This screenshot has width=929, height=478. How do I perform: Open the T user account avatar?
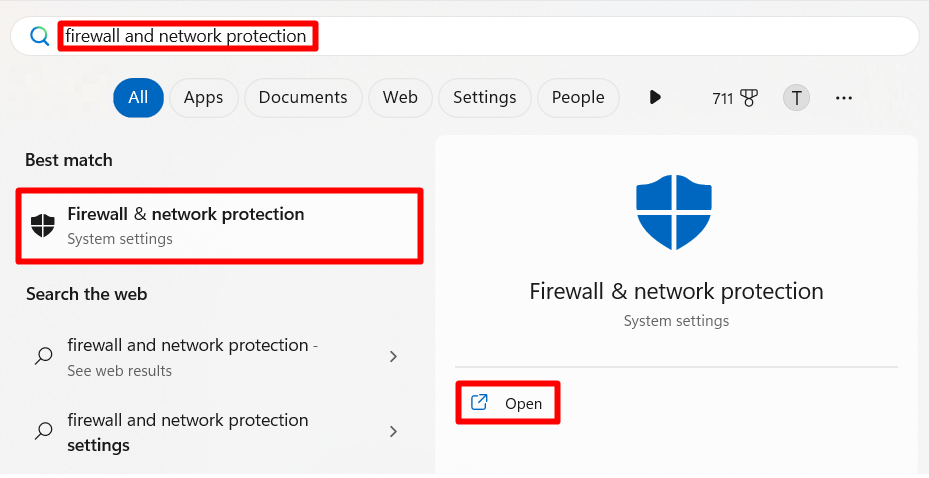coord(796,98)
